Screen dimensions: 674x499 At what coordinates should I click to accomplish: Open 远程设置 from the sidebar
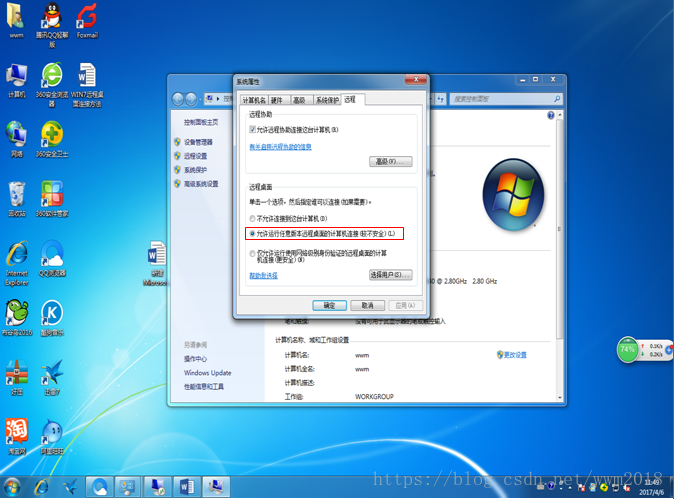195,156
